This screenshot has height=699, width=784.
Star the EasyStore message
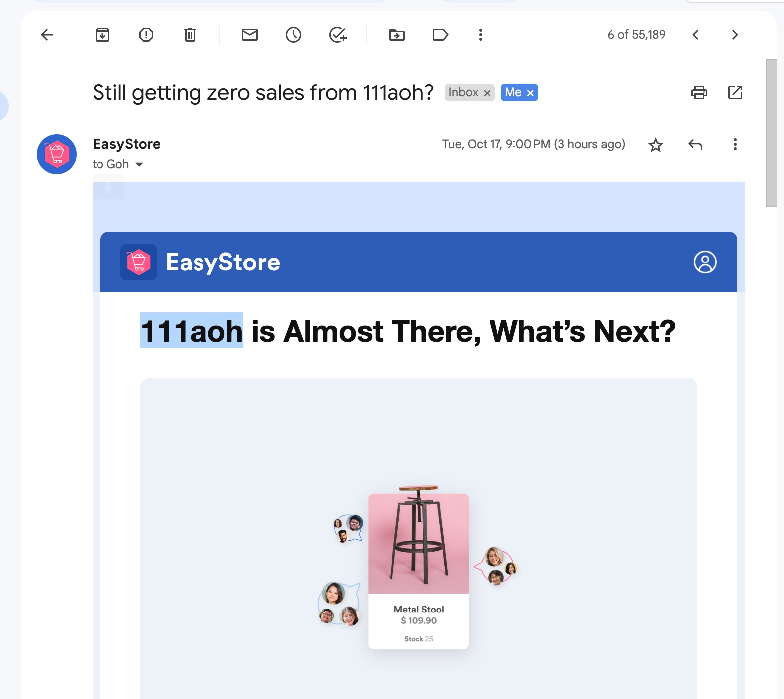656,145
